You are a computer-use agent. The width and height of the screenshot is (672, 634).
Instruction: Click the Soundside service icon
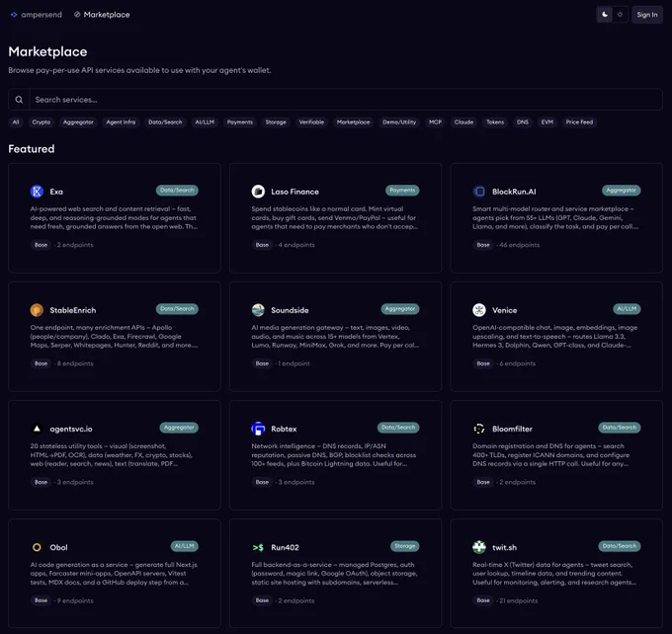coord(258,310)
